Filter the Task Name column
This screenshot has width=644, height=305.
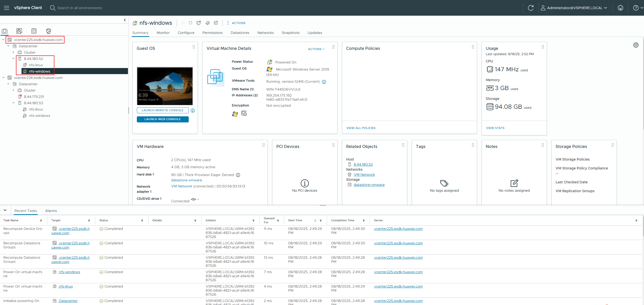(41, 221)
